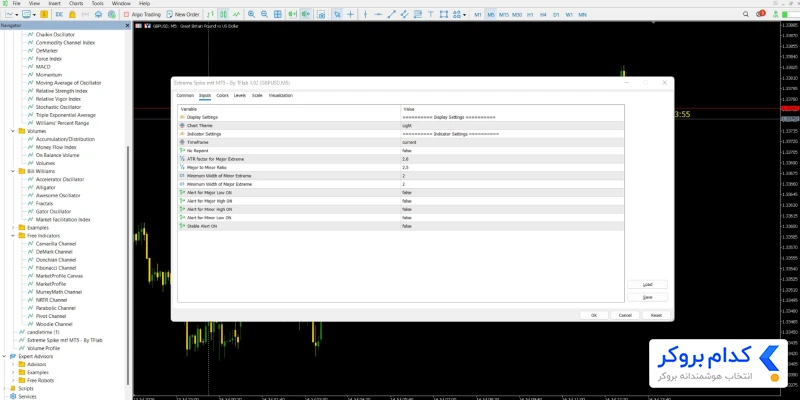Click the yellow lock icon in toolbar
Viewport: 800px width, 400px height.
coord(72,14)
